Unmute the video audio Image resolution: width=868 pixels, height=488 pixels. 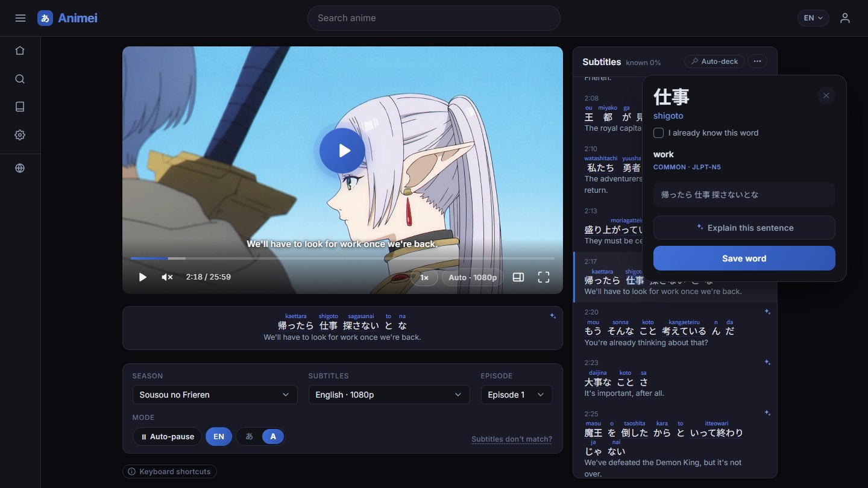[x=167, y=277]
